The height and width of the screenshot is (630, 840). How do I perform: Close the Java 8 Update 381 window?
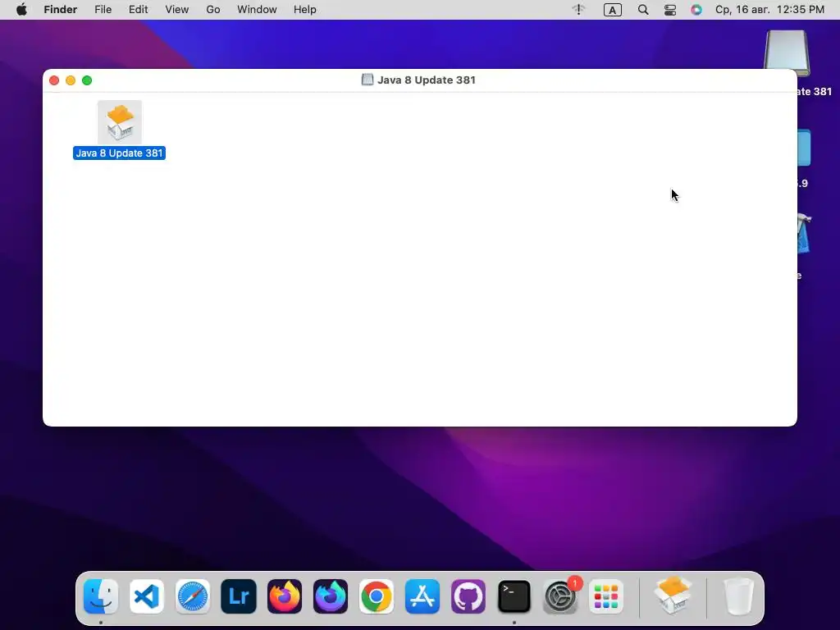(x=54, y=80)
